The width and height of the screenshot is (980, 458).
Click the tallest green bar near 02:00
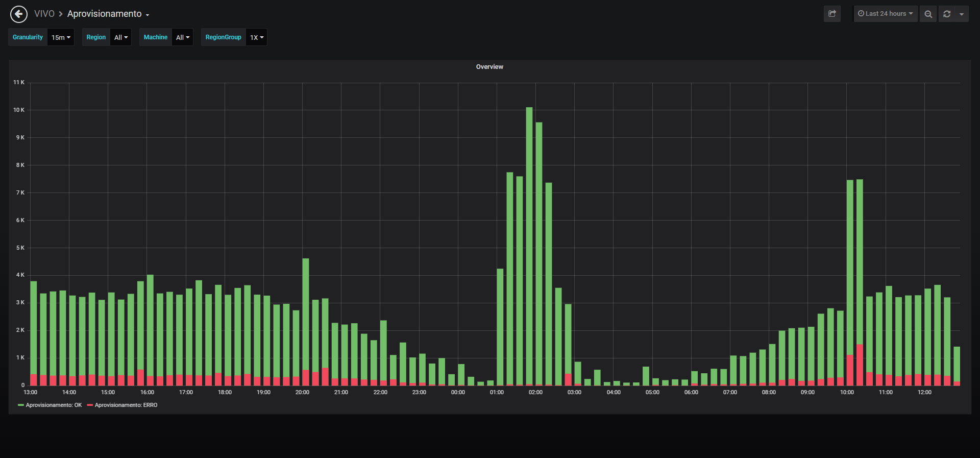(x=529, y=245)
